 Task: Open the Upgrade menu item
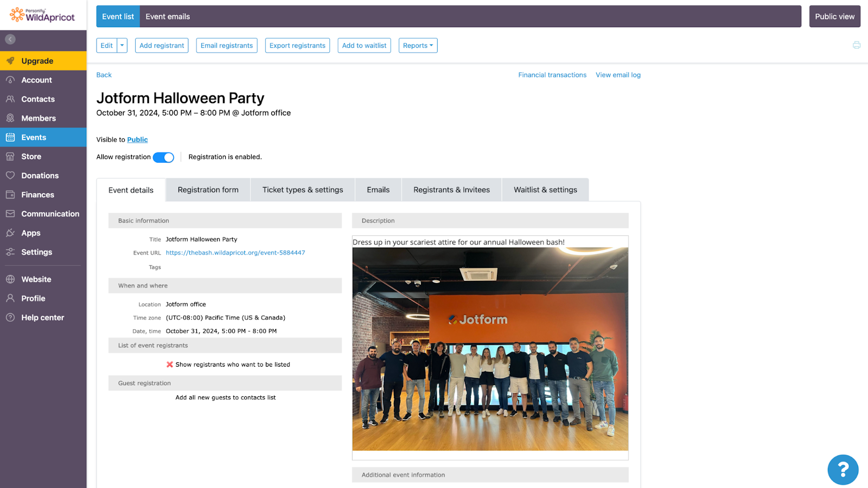43,61
